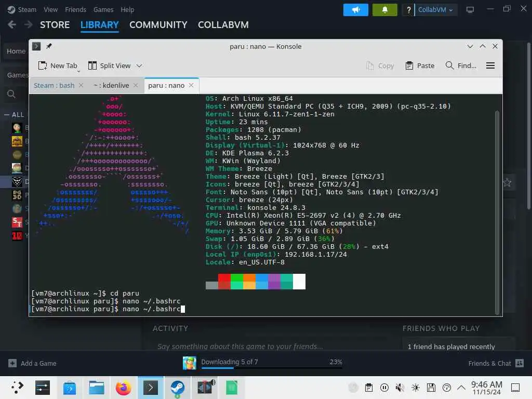This screenshot has width=532, height=399.
Task: Expand the Split View dropdown chevron
Action: coord(139,66)
